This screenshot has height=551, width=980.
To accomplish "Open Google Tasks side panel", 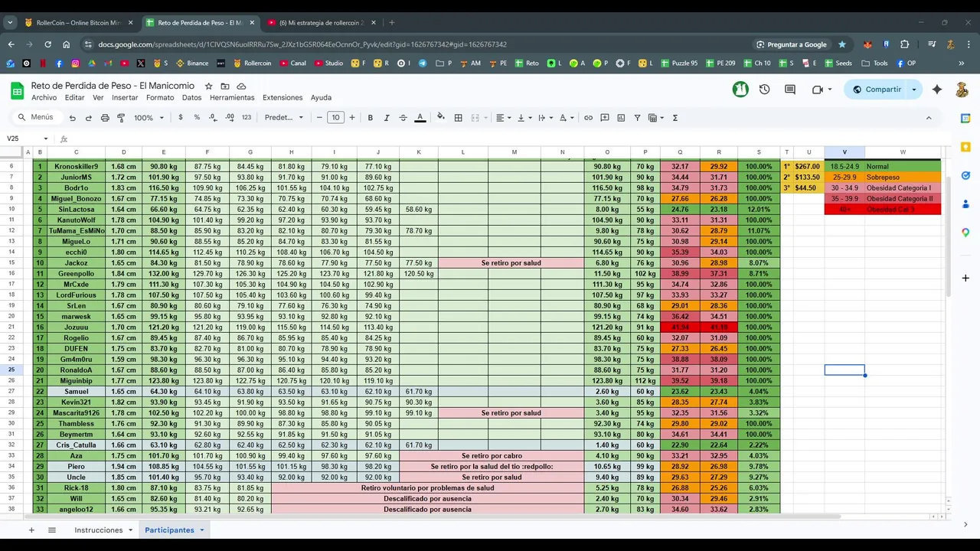I will [x=965, y=175].
